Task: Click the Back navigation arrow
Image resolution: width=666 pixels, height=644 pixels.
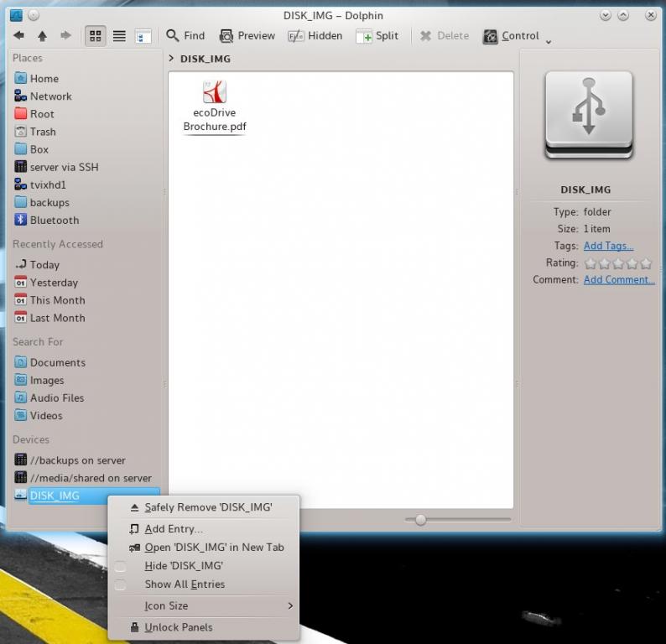Action: pyautogui.click(x=18, y=36)
